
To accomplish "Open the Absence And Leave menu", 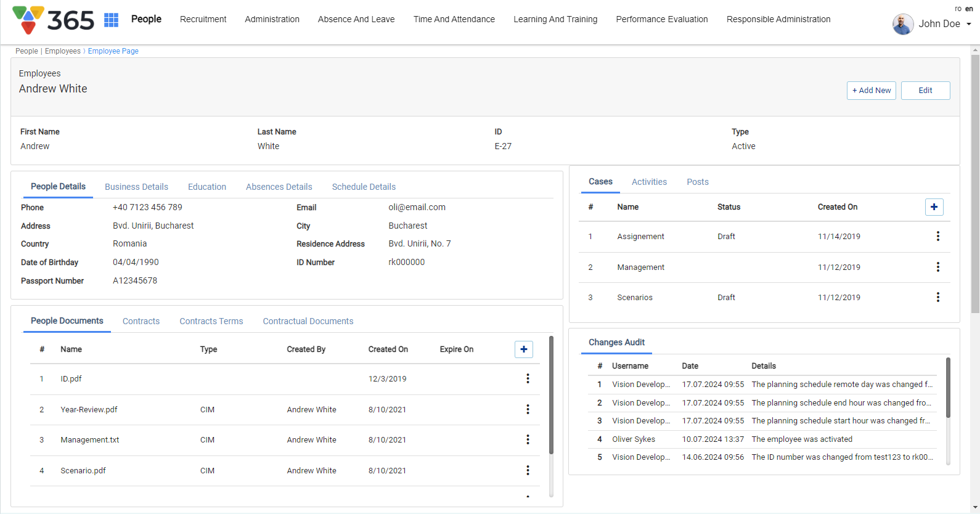I will pos(356,19).
